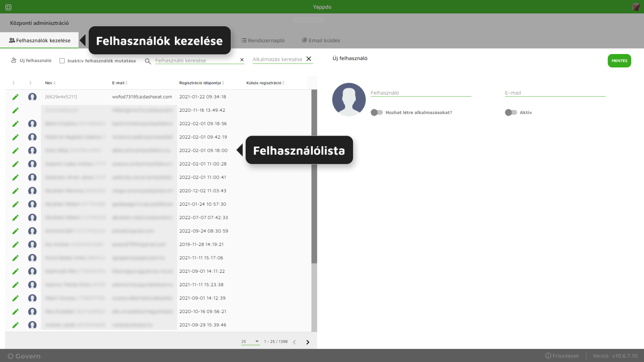This screenshot has width=644, height=362.
Task: Edit the user registered 2021-09-01 14:11:22
Action: tap(15, 271)
